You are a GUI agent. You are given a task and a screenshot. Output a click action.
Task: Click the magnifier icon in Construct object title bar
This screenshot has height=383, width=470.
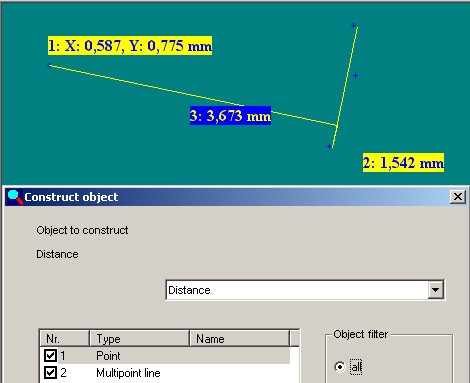point(15,197)
